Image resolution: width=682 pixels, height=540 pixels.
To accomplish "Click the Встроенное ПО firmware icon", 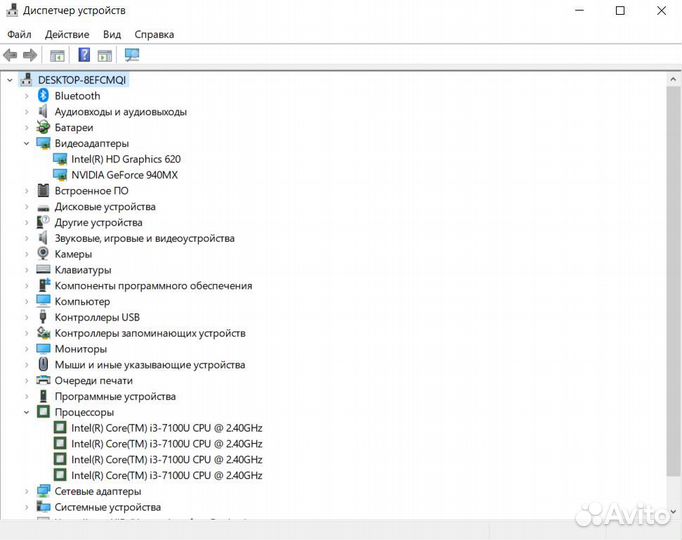I will coord(43,190).
